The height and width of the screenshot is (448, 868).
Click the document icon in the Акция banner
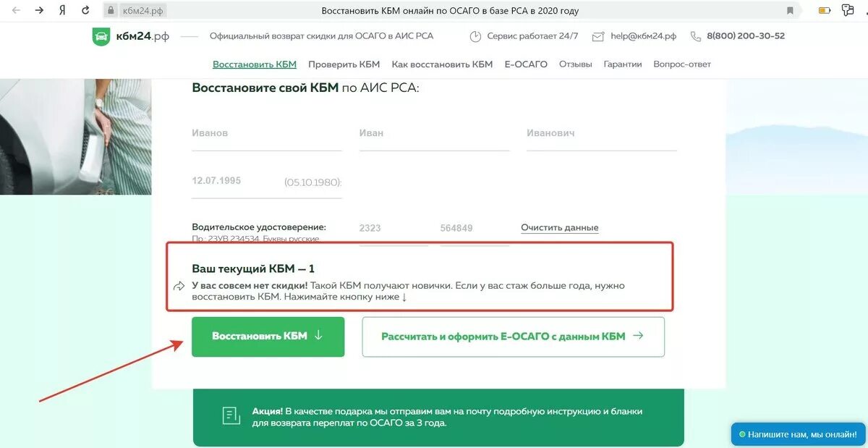pyautogui.click(x=231, y=416)
